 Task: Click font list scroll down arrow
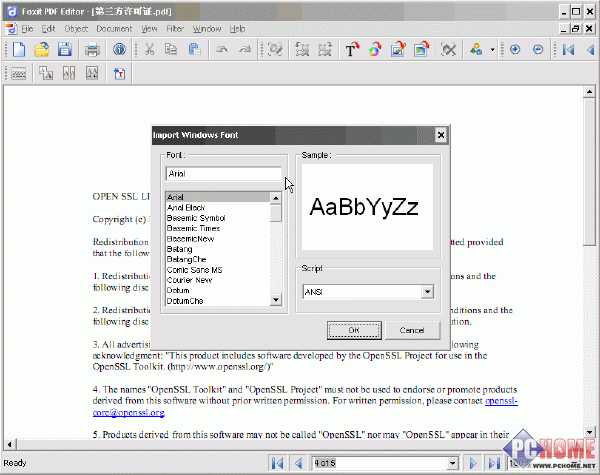(x=276, y=300)
